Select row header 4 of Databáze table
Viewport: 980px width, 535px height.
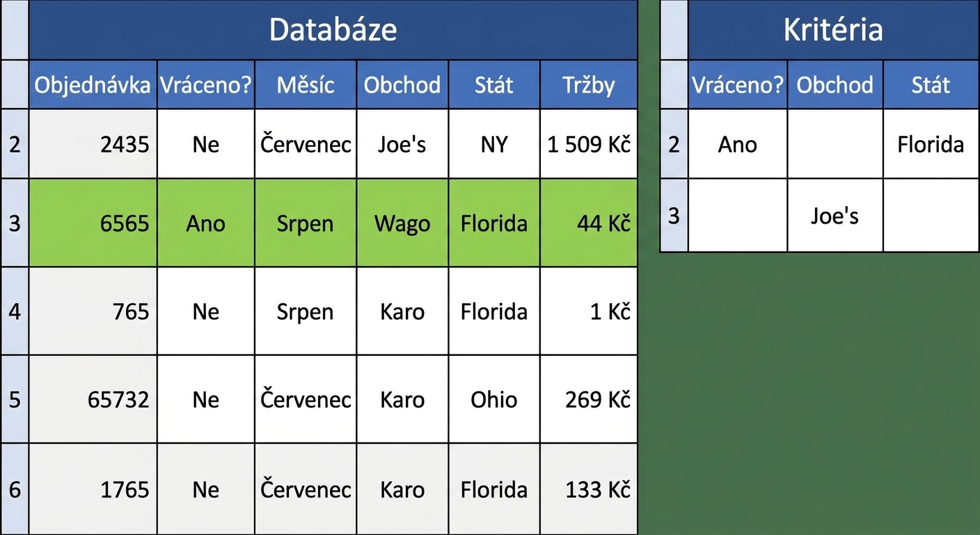point(15,311)
